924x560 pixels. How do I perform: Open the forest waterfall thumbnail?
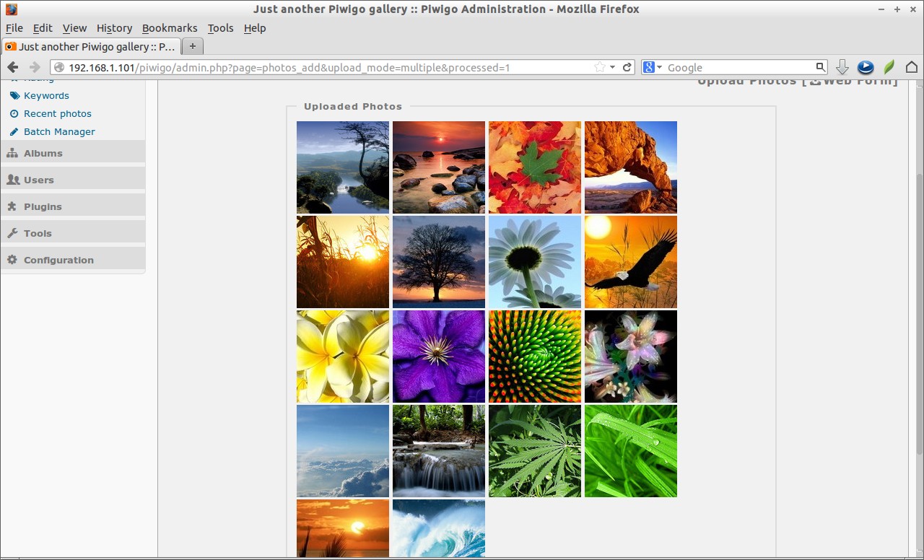click(439, 451)
